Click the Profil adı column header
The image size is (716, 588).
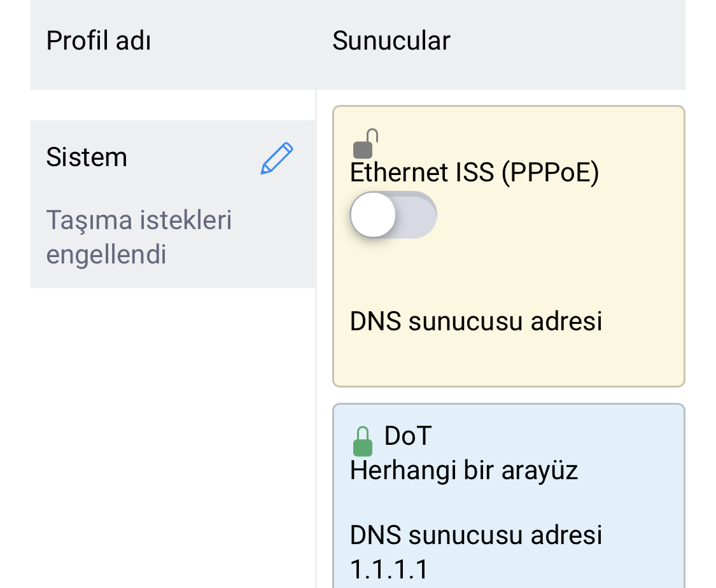coord(99,41)
